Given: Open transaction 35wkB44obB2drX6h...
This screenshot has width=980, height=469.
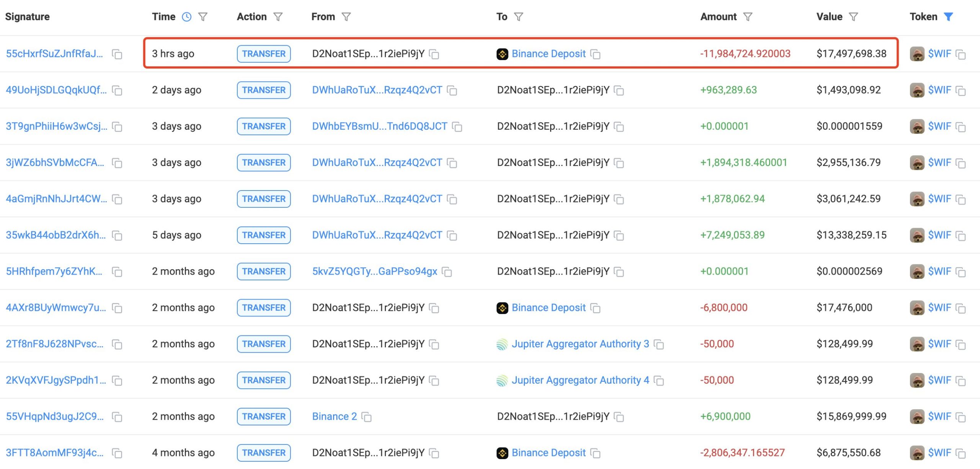Looking at the screenshot, I should coord(56,235).
